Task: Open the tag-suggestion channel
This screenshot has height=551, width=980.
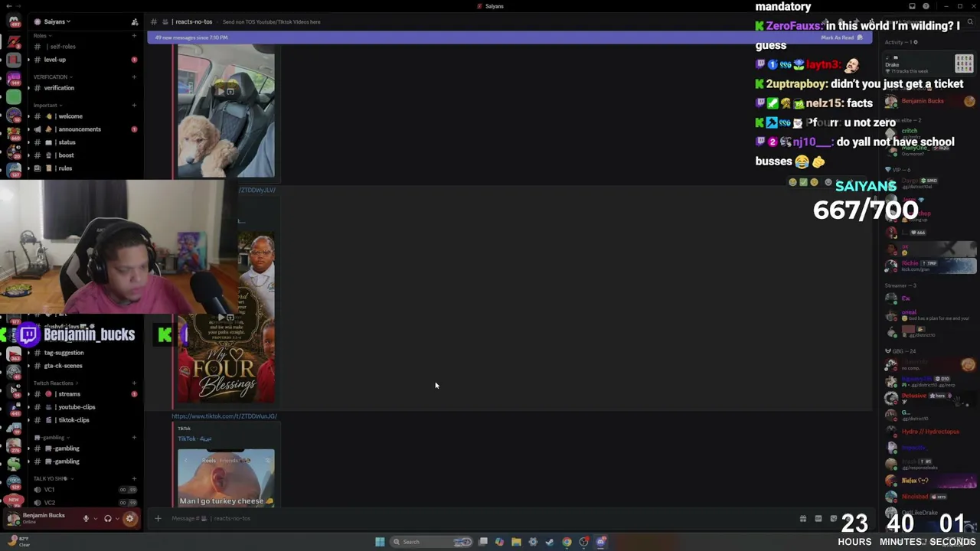Action: (84, 353)
